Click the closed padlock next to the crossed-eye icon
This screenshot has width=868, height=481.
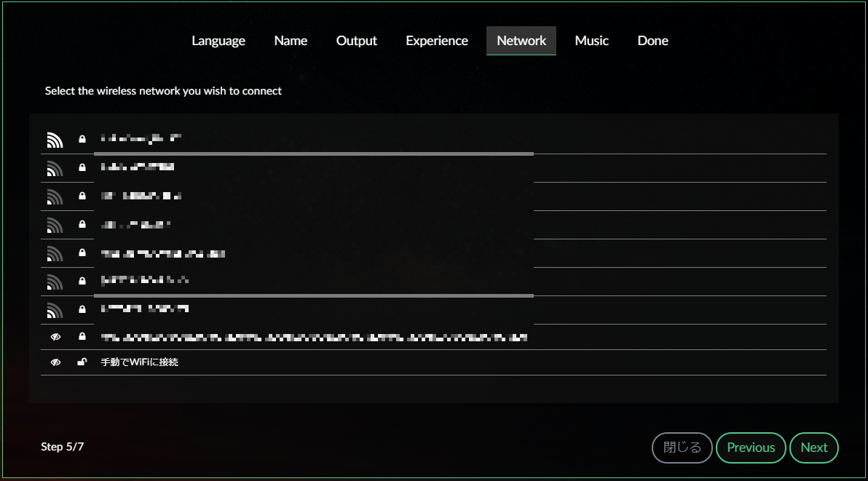click(x=82, y=336)
